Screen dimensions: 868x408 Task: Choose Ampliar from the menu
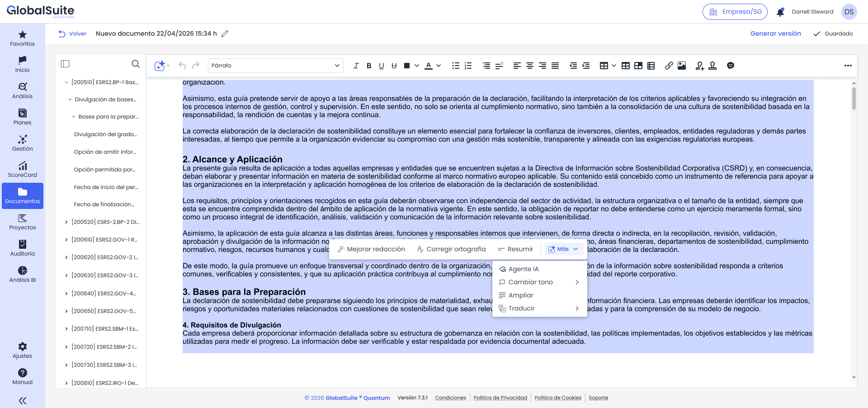pos(539,295)
